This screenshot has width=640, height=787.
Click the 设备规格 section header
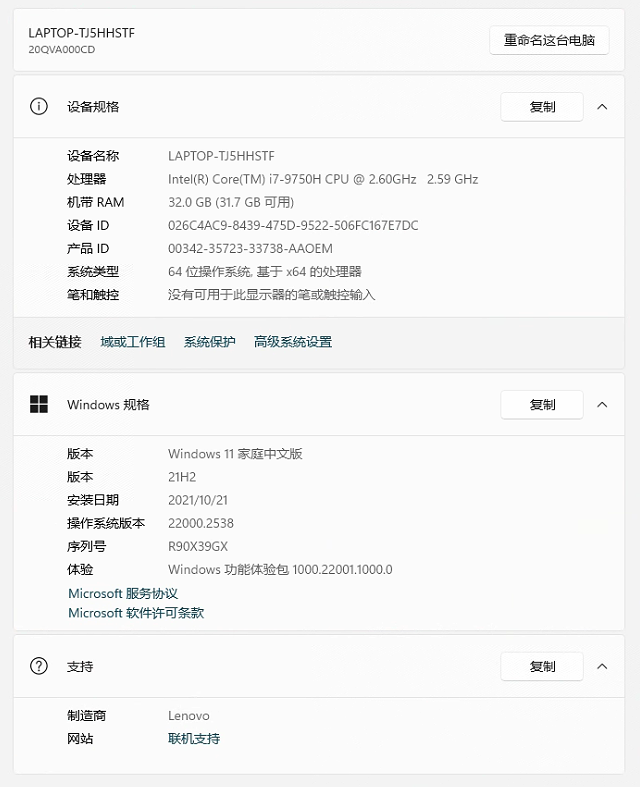tap(319, 106)
